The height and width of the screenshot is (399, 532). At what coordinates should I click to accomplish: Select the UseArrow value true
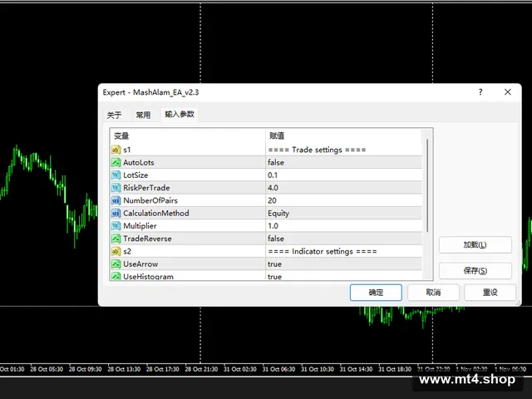click(x=274, y=264)
